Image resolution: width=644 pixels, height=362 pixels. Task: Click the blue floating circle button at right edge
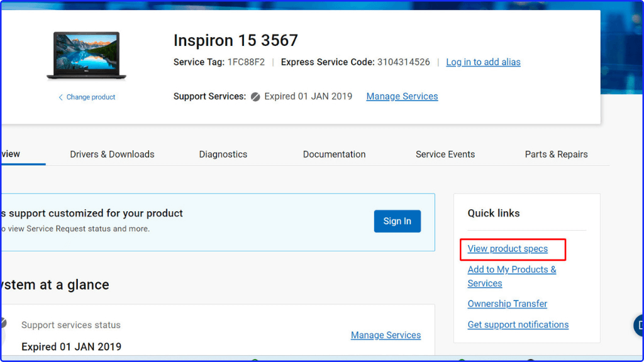[x=638, y=325]
